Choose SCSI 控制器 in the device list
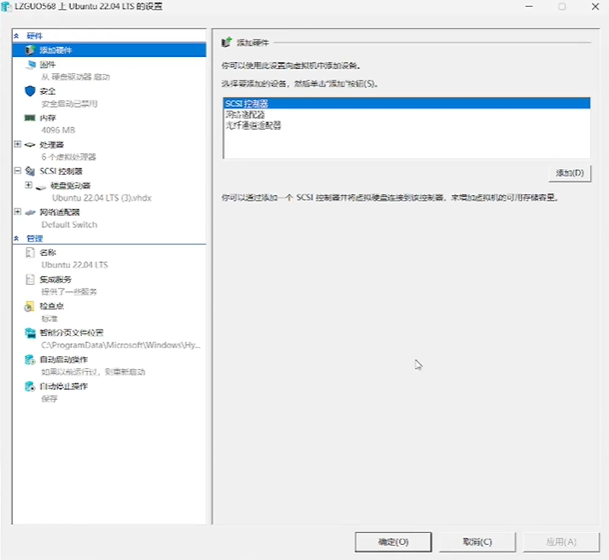The height and width of the screenshot is (560, 609). coord(407,103)
